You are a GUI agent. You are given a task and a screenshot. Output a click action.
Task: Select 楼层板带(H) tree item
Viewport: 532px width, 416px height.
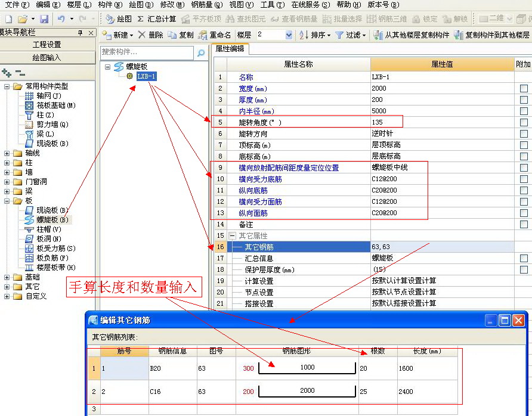pos(50,267)
